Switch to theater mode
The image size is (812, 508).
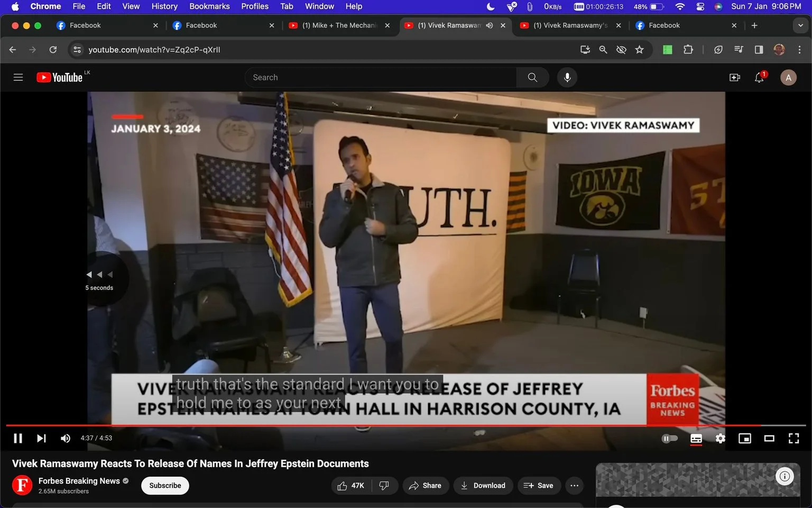(769, 438)
